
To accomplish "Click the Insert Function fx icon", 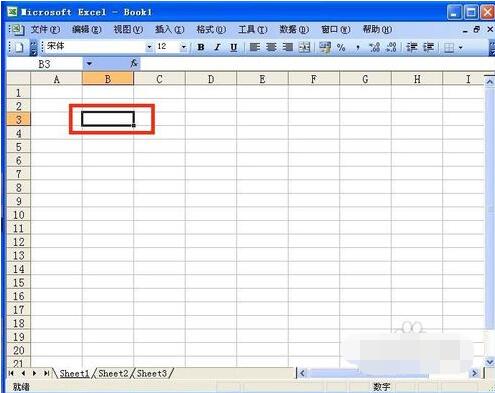I will (134, 63).
